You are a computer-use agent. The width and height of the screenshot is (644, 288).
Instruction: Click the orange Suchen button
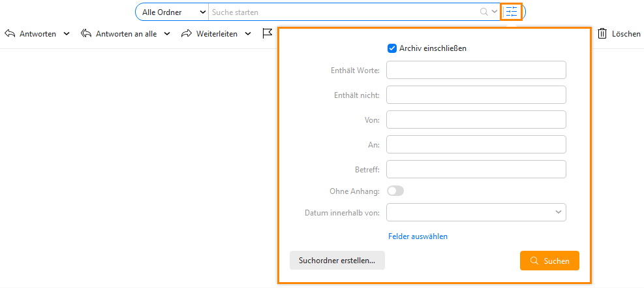point(549,261)
